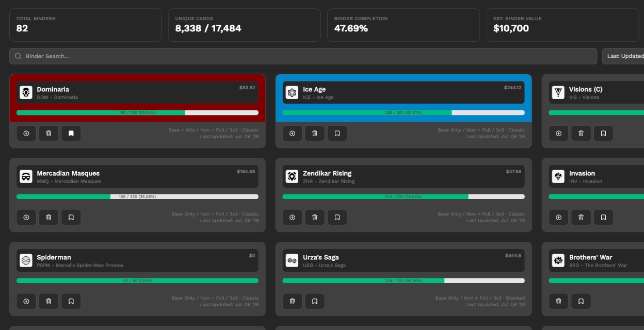Click the Zendikar Rising set symbol icon
The width and height of the screenshot is (644, 330).
coord(292,177)
